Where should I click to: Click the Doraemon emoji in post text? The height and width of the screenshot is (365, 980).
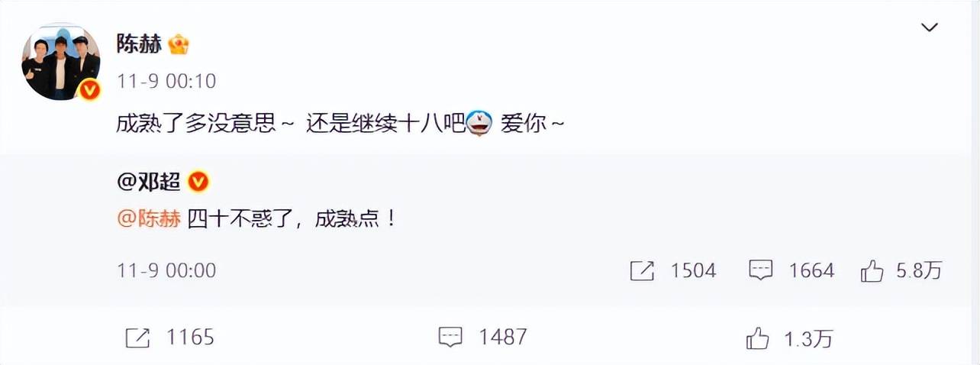pos(479,124)
